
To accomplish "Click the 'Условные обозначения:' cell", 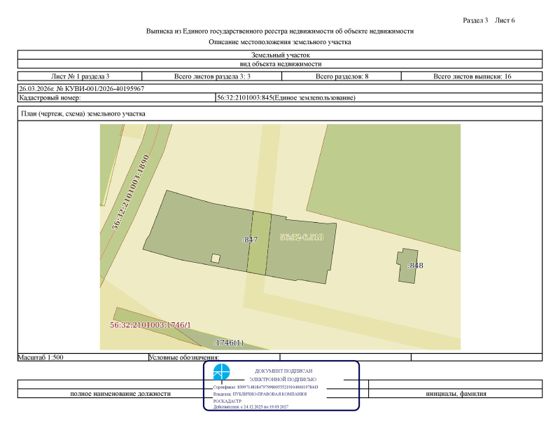I will [x=214, y=357].
